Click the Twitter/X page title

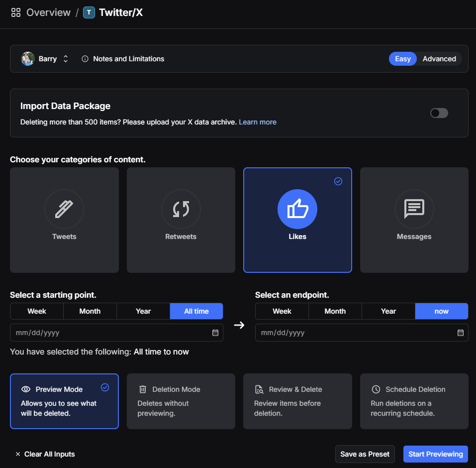pos(121,12)
